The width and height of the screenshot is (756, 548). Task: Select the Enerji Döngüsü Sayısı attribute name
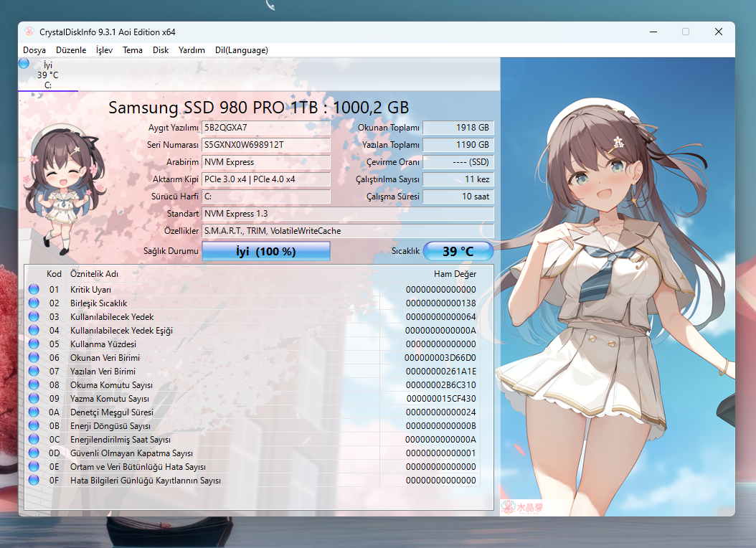(110, 426)
